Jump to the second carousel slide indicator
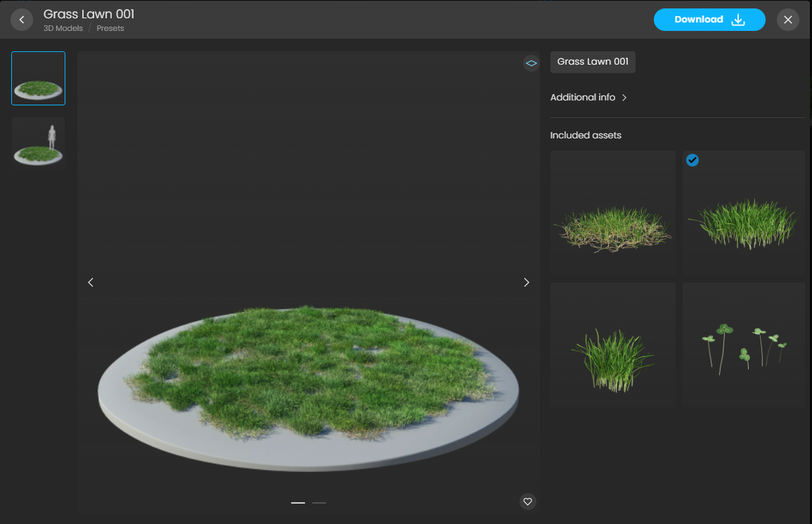Screen dimensions: 812x524 319,503
